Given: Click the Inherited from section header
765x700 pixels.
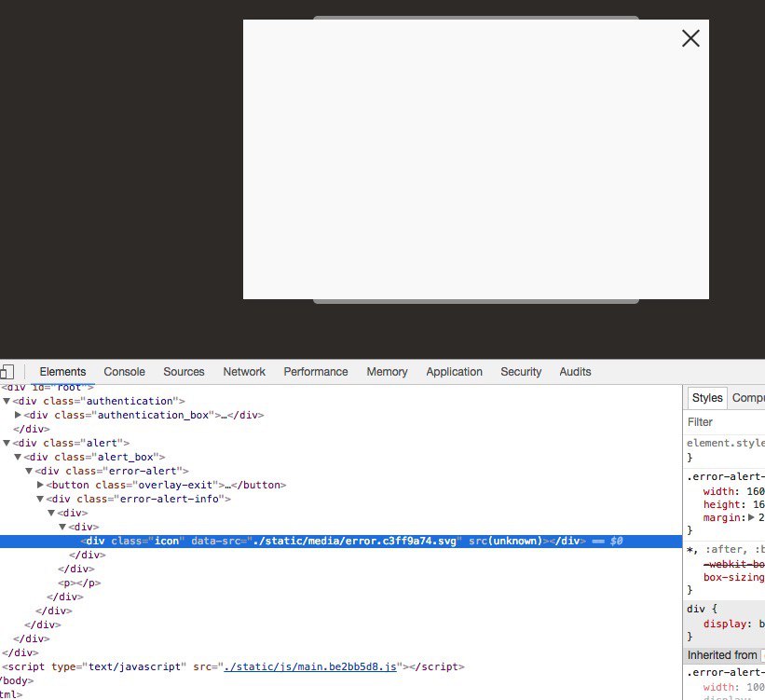Looking at the screenshot, I should tap(722, 655).
